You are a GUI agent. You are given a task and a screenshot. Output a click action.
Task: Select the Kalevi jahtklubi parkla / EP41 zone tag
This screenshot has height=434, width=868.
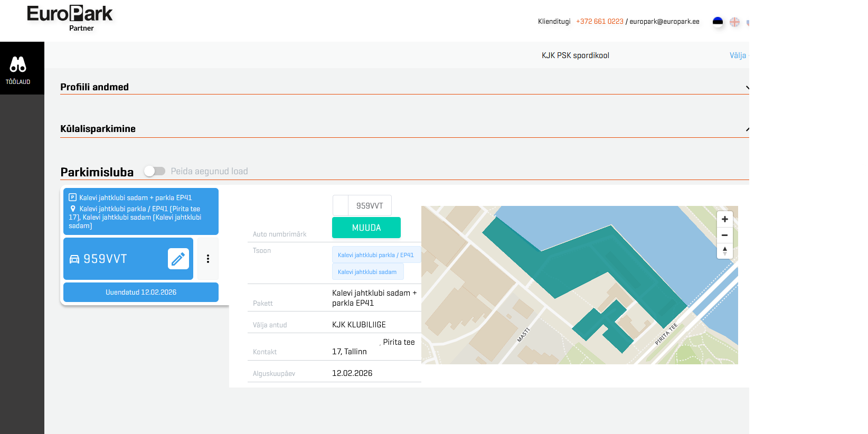click(375, 255)
